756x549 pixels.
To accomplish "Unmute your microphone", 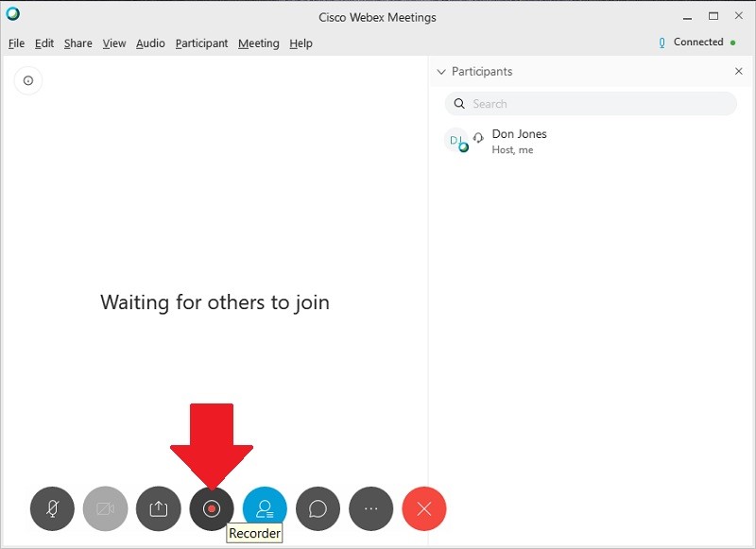I will [x=52, y=508].
